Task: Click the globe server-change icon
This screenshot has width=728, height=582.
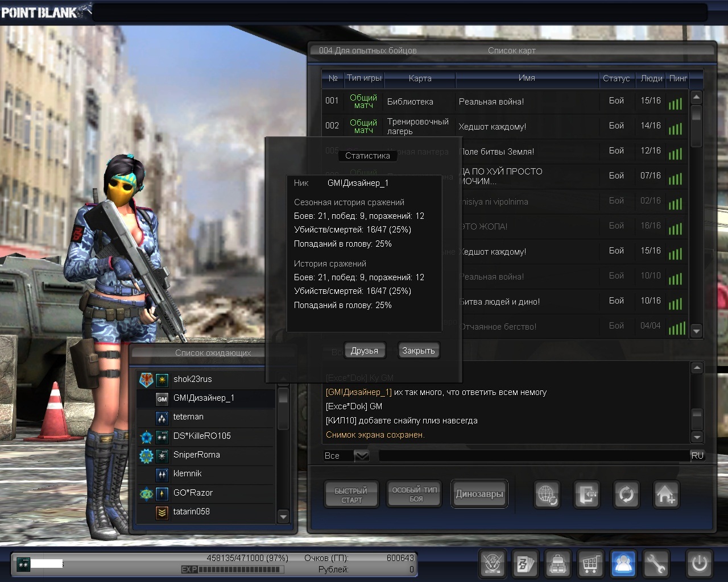Action: click(x=548, y=494)
